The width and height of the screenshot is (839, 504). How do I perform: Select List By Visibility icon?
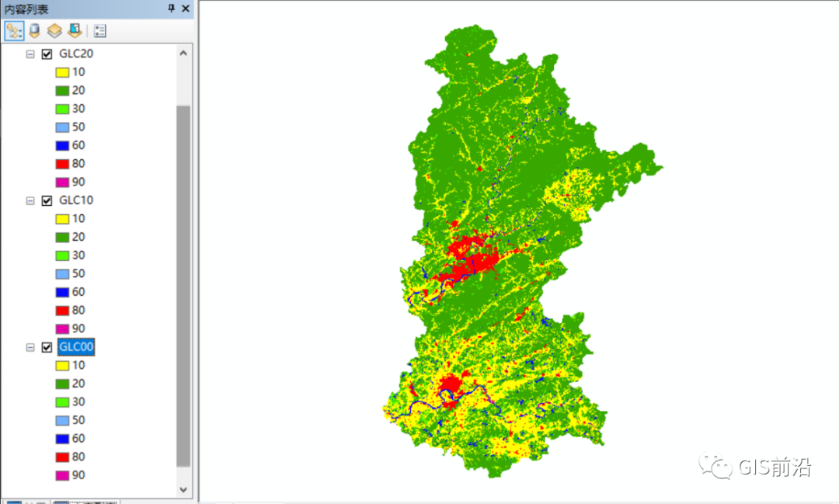[x=54, y=30]
